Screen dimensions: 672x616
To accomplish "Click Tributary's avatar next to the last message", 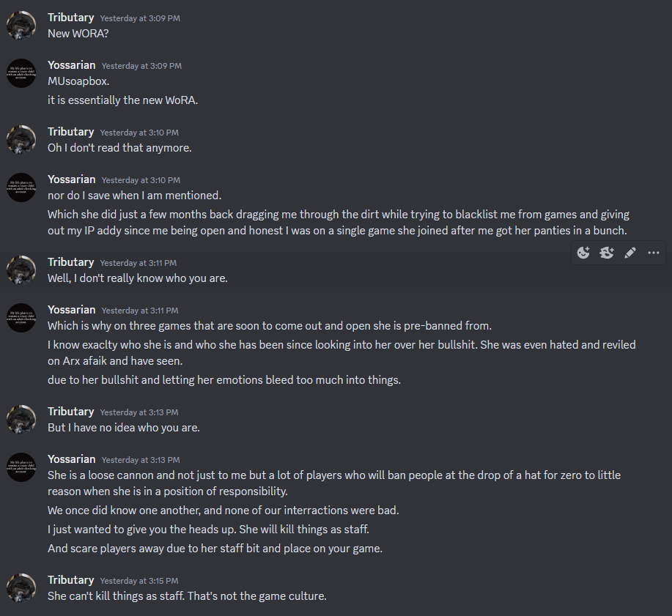I will 21,587.
